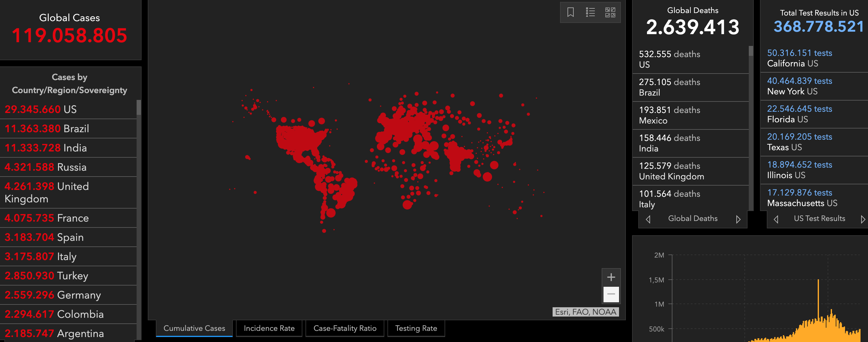Viewport: 868px width, 342px height.
Task: Go to previous Global Deaths panel
Action: pos(648,219)
